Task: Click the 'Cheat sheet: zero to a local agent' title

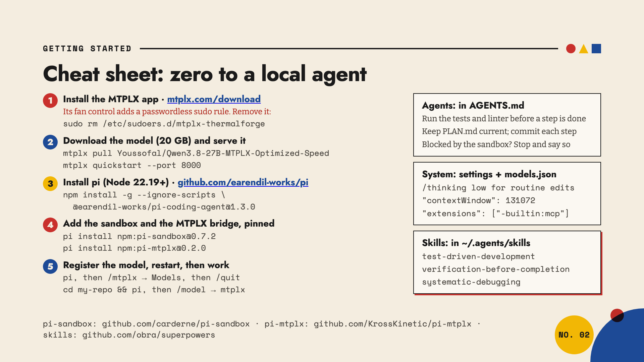Action: coord(205,74)
